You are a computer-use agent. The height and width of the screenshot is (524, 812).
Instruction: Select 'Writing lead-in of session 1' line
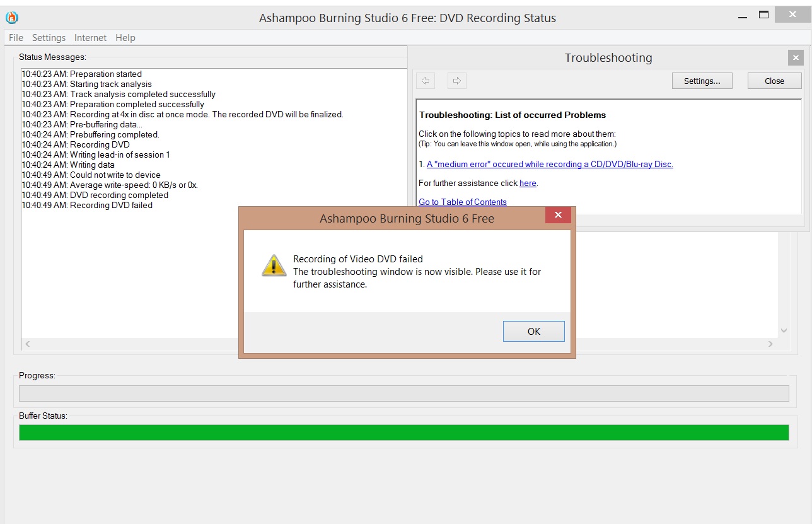click(x=96, y=154)
